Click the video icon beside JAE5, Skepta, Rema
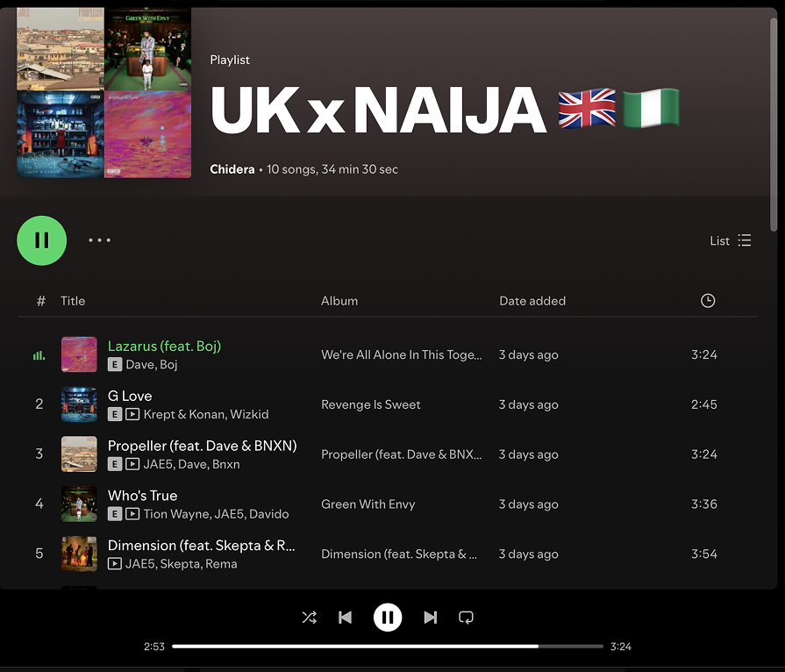This screenshot has height=672, width=785. pos(115,564)
